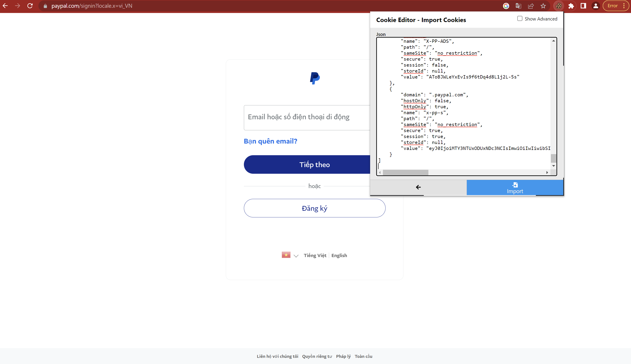The image size is (631, 364).
Task: Enable the Show Advanced checkbox
Action: (520, 19)
